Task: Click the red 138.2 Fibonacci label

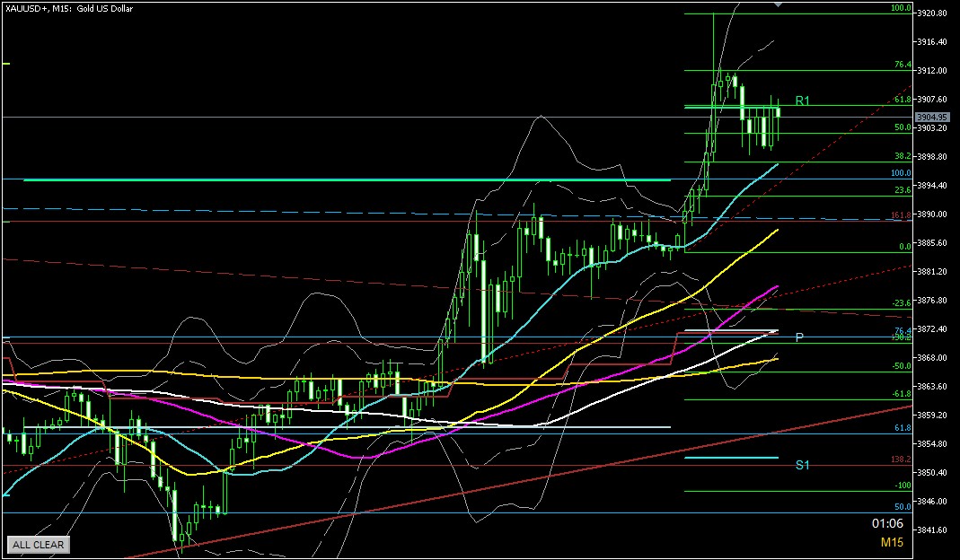Action: [901, 459]
